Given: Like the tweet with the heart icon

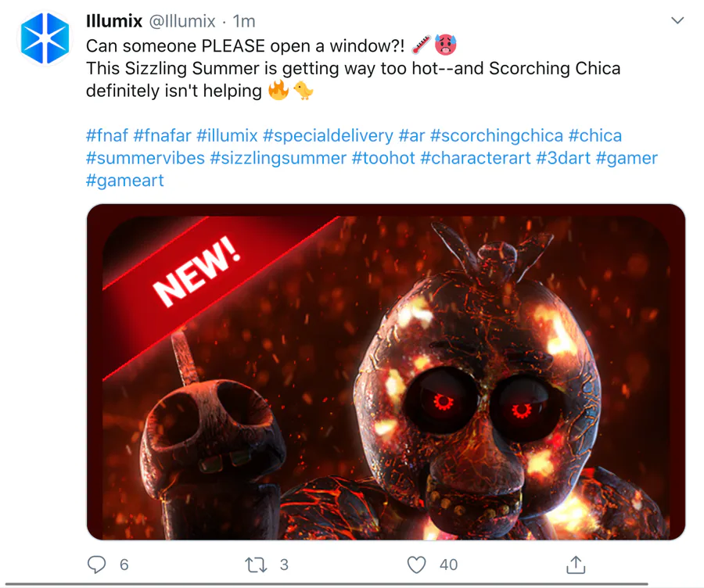Looking at the screenshot, I should (416, 565).
